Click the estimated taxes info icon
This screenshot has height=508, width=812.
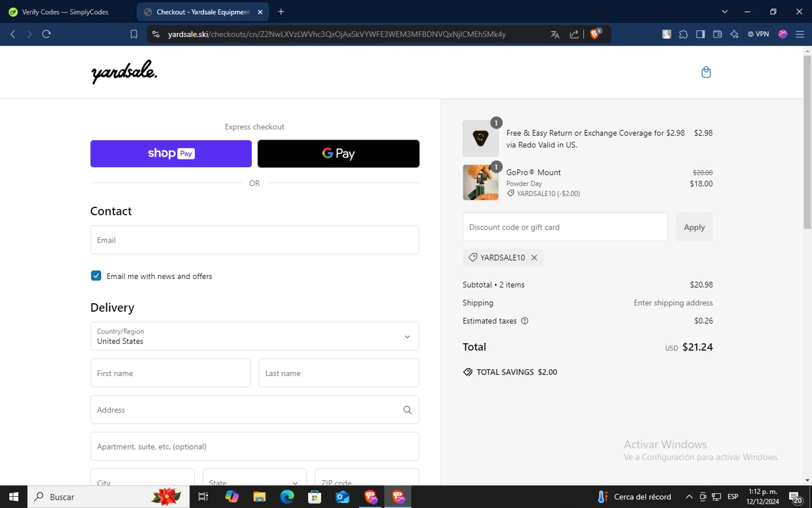525,321
